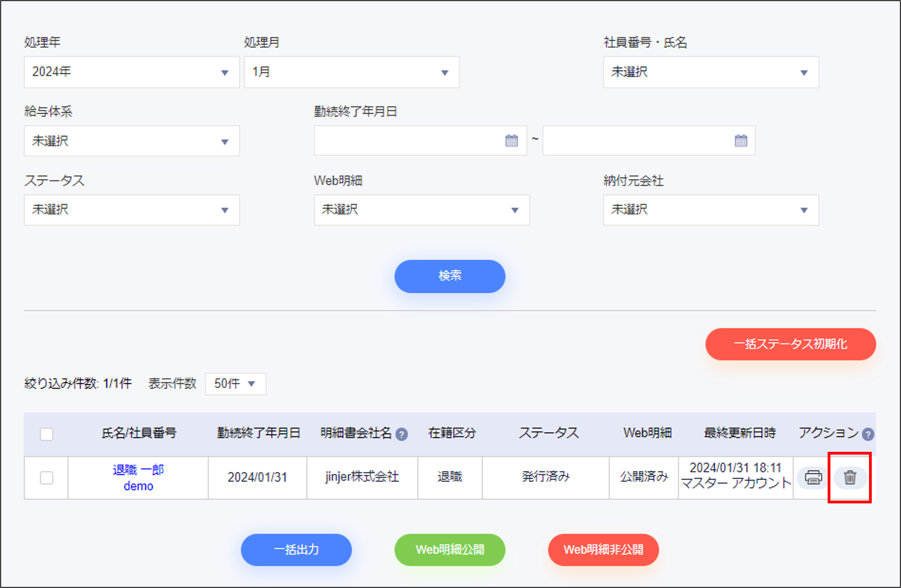Viewport: 901px width, 588px height.
Task: Click the blue 検索 button
Action: 449,276
